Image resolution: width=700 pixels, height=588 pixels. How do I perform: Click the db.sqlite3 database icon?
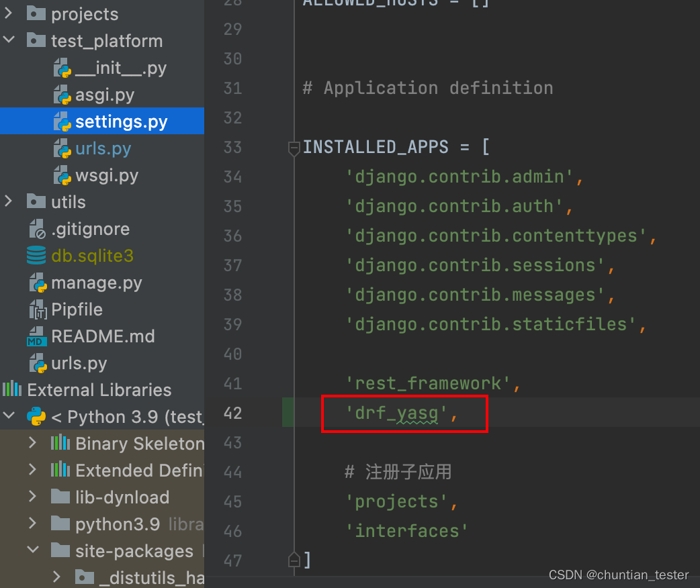(36, 256)
